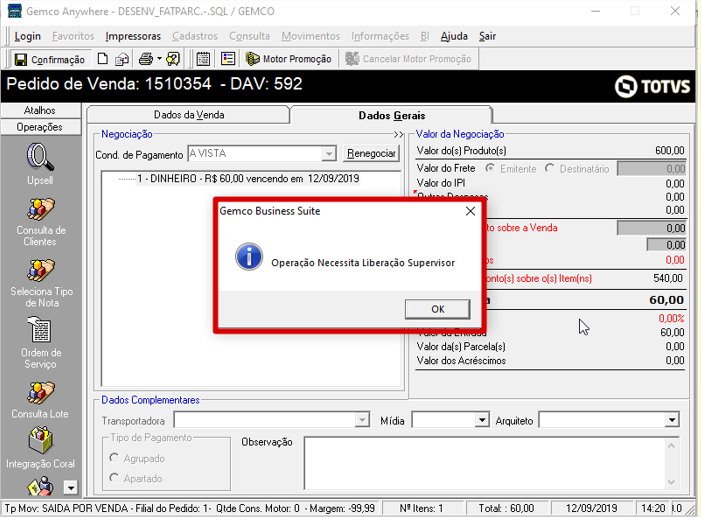Click the blue information icon in dialog

249,257
